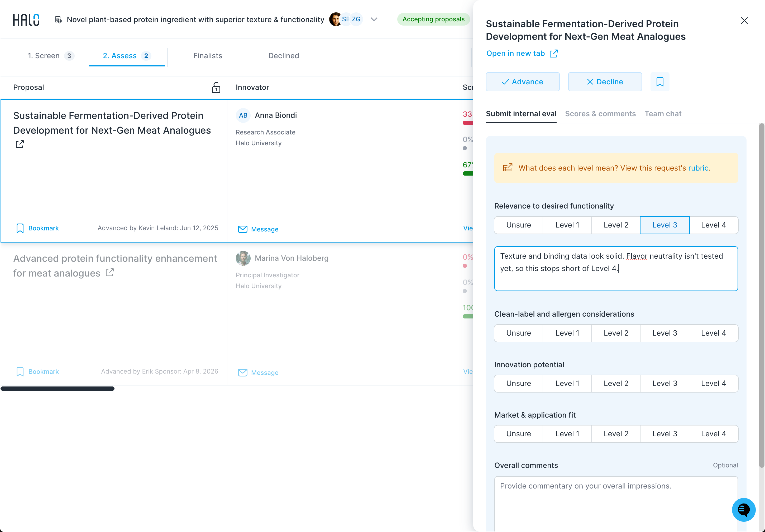This screenshot has width=765, height=532.
Task: Switch to the 1. Screen tab
Action: pyautogui.click(x=51, y=56)
